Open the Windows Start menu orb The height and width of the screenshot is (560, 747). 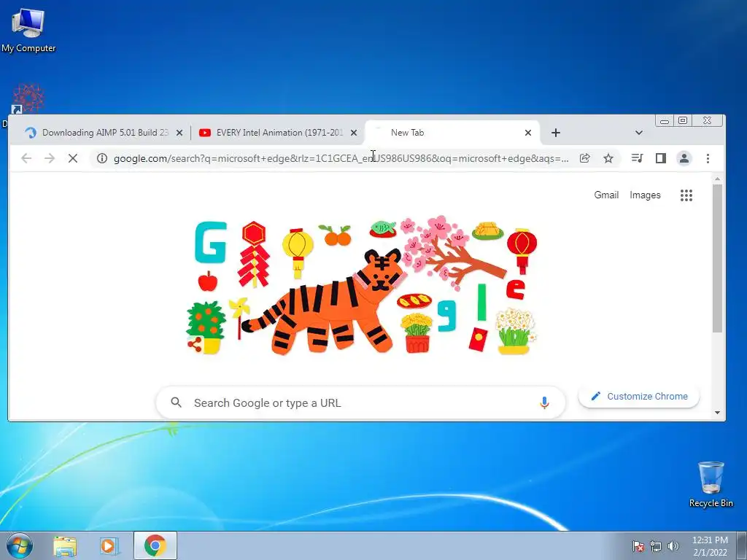coord(20,545)
